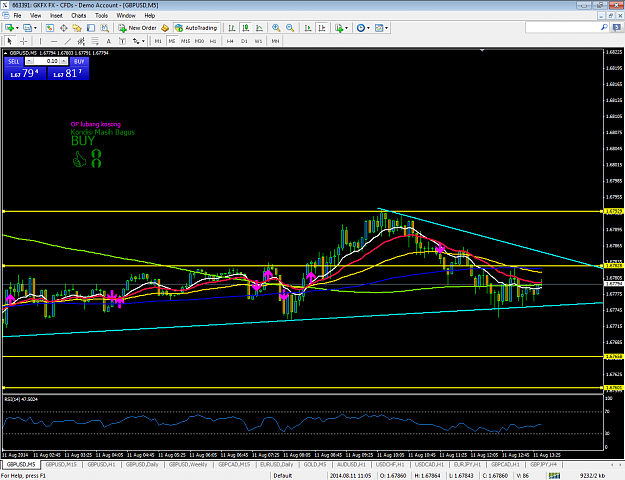Image resolution: width=625 pixels, height=480 pixels.
Task: Select the vertical line drawing tool
Action: [x=40, y=41]
